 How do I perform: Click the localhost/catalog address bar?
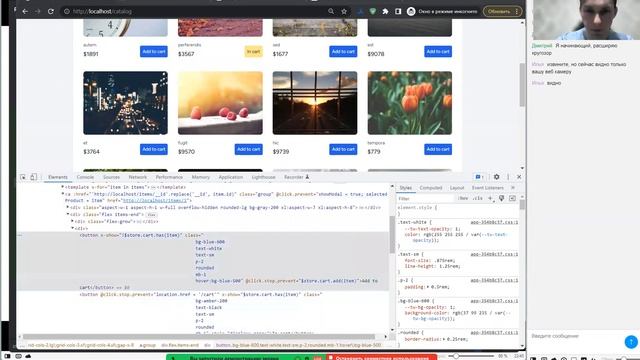click(196, 11)
